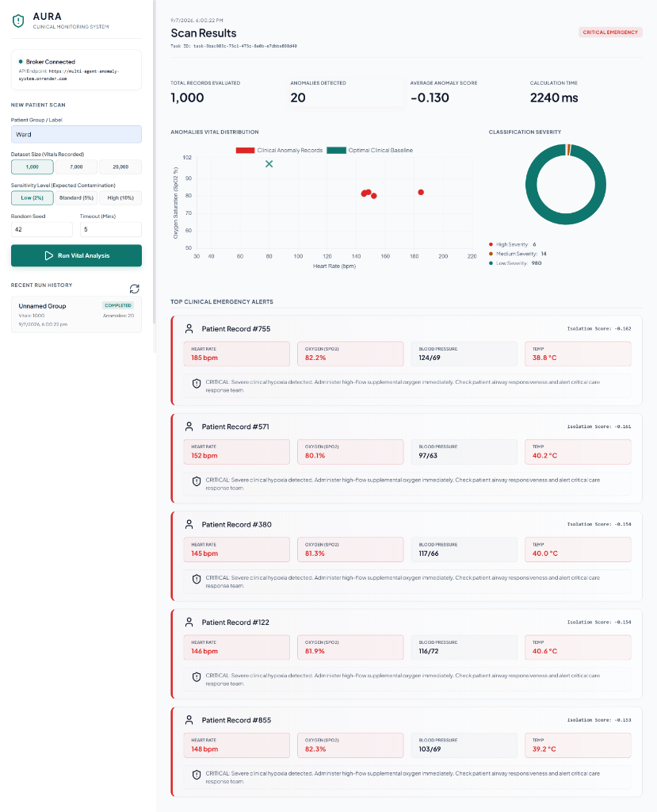Choose Low (2%) sensitivity level
This screenshot has height=812, width=657.
click(x=32, y=197)
